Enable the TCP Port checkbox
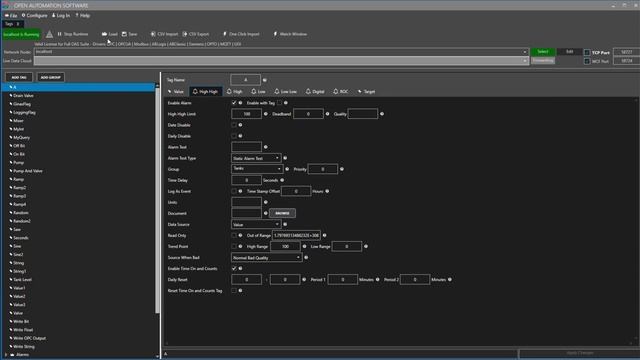The width and height of the screenshot is (640, 360). coord(587,53)
